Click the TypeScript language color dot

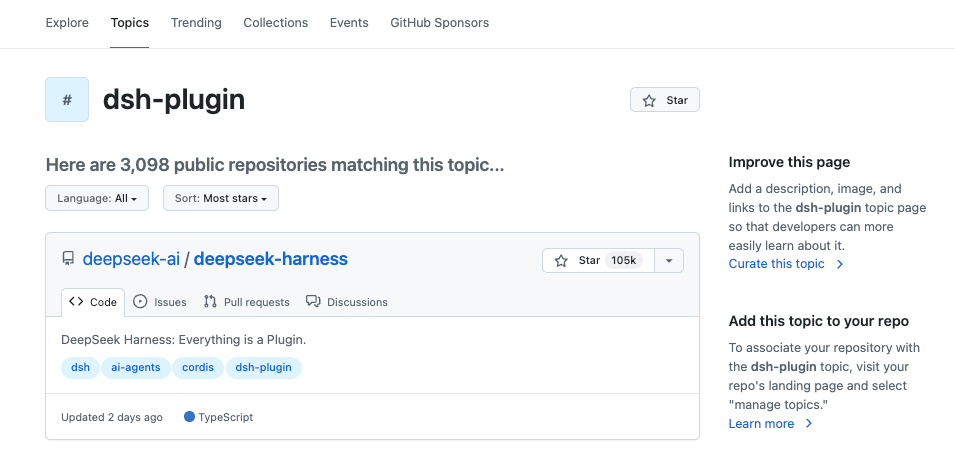click(x=189, y=417)
